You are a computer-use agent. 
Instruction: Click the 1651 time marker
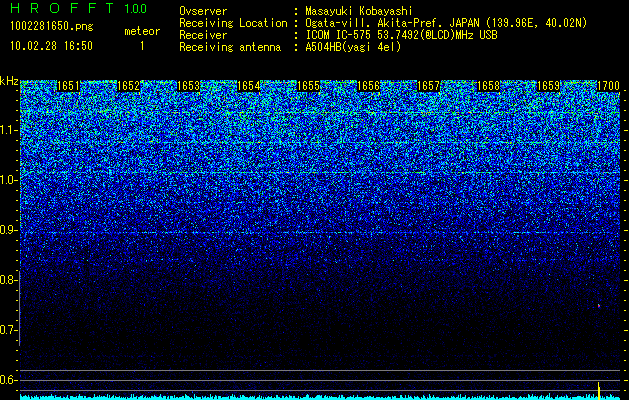(68, 86)
